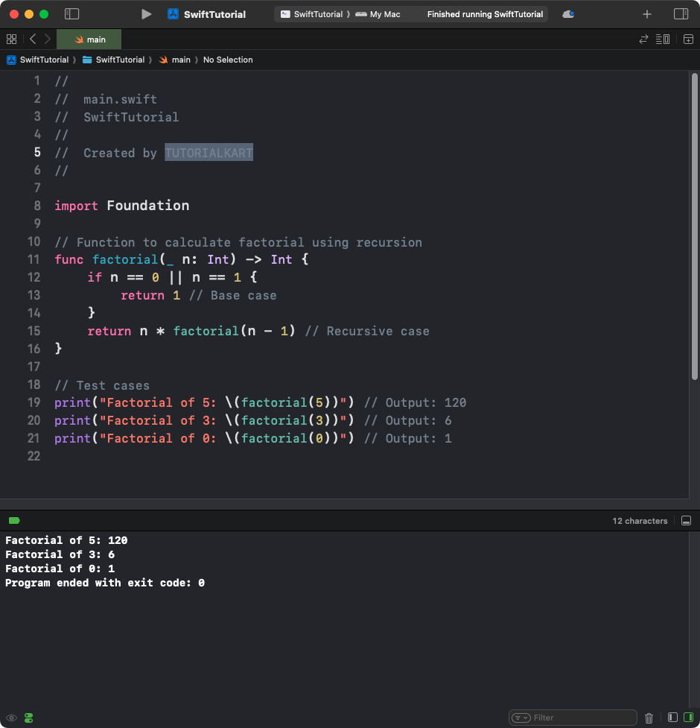Image resolution: width=700 pixels, height=728 pixels.
Task: Select the My Mac run destination
Action: pos(378,14)
